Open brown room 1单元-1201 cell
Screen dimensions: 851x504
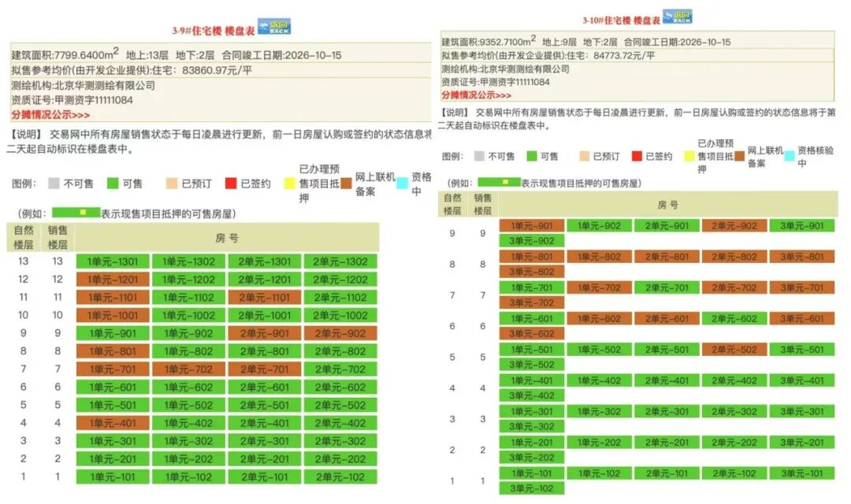(113, 280)
